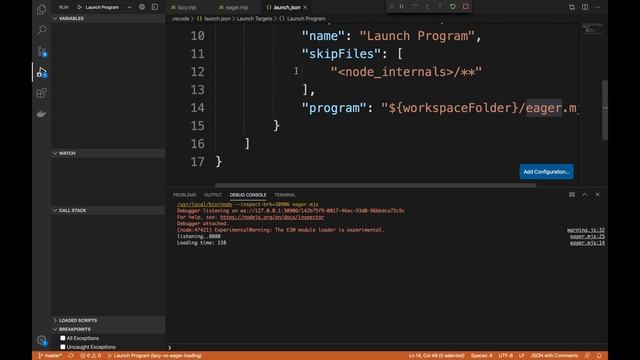Open the warning.js source link in the console

(x=586, y=230)
